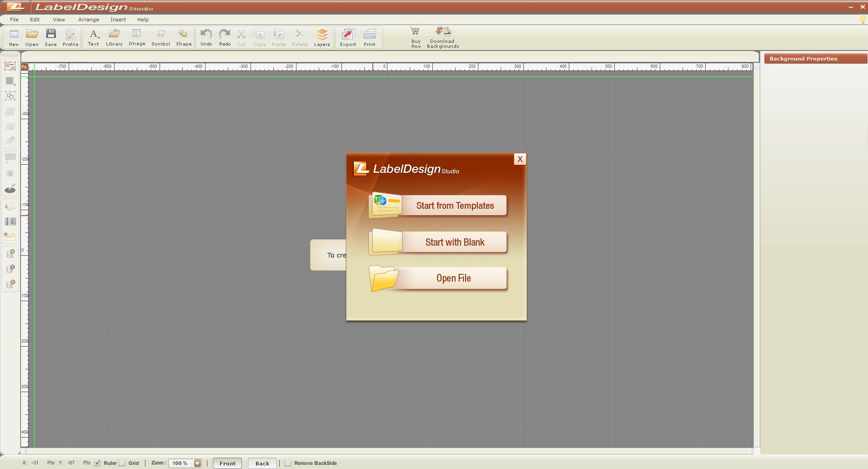This screenshot has width=868, height=469.
Task: Insert a barcode from the sidebar
Action: click(10, 222)
